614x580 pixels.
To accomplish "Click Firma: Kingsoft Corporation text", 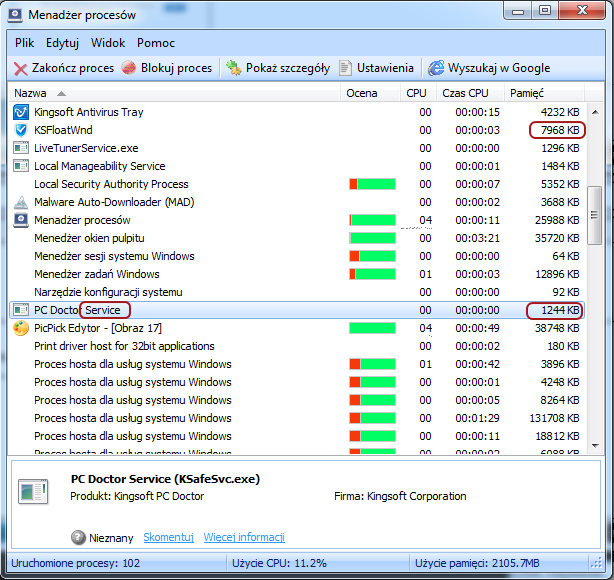I will [400, 496].
